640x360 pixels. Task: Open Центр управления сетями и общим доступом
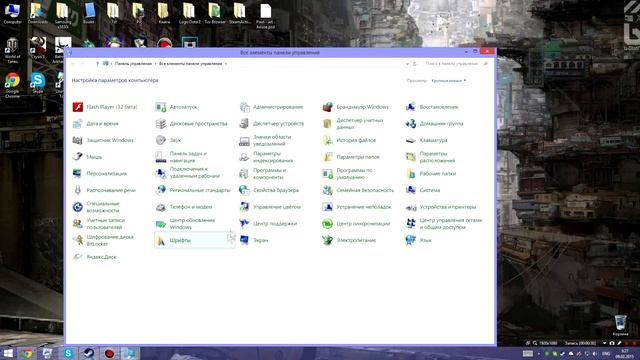pos(444,224)
